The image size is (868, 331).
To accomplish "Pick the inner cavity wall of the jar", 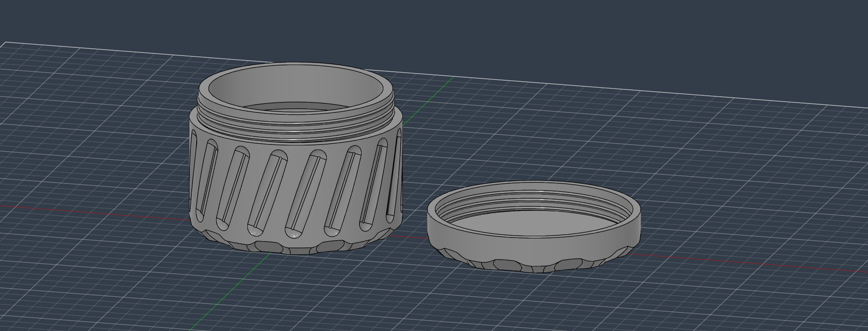I will [x=296, y=88].
